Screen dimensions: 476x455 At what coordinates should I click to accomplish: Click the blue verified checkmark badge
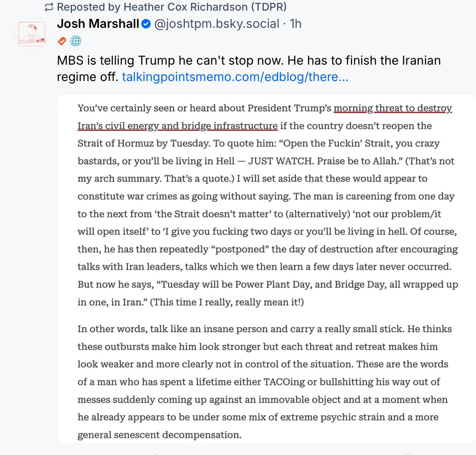tap(146, 24)
